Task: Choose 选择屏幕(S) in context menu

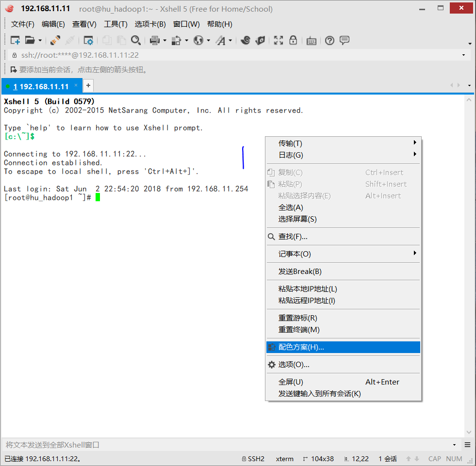Action: pos(344,219)
